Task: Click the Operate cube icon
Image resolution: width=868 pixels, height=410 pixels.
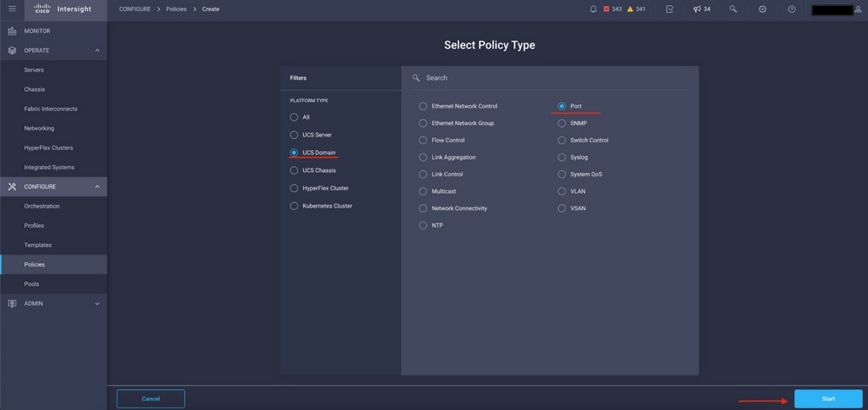Action: point(12,50)
